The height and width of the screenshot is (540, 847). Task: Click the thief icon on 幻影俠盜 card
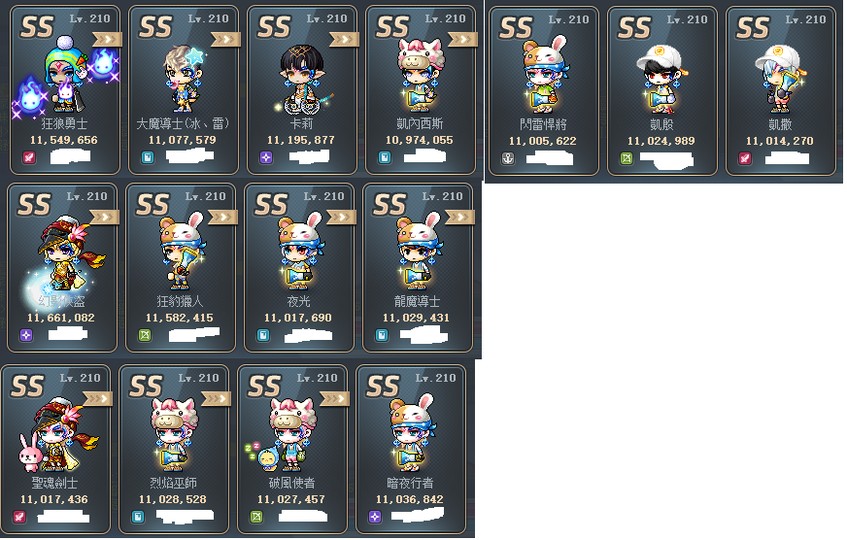(x=26, y=335)
